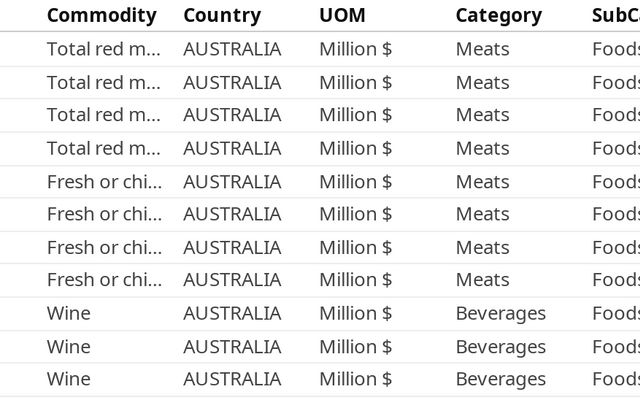Click the partially visible SubCategory header
The image size is (640, 400).
[616, 16]
